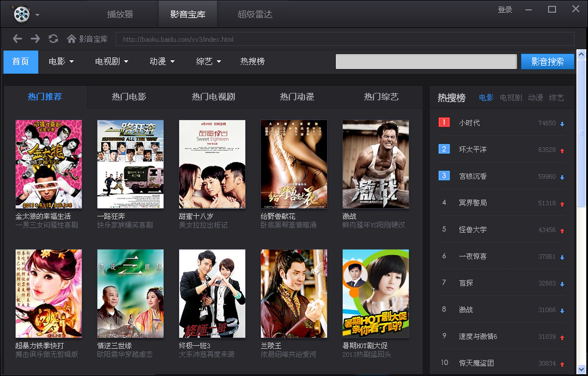Open the 情逆三世缘 poster
The image size is (588, 376).
click(x=130, y=294)
